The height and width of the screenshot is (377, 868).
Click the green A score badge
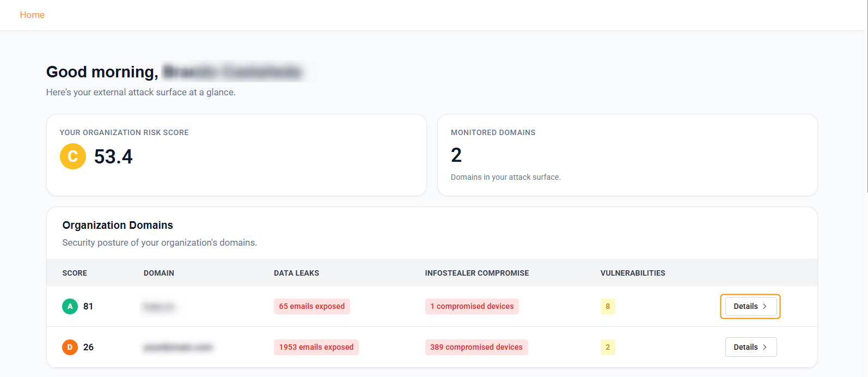pyautogui.click(x=70, y=306)
